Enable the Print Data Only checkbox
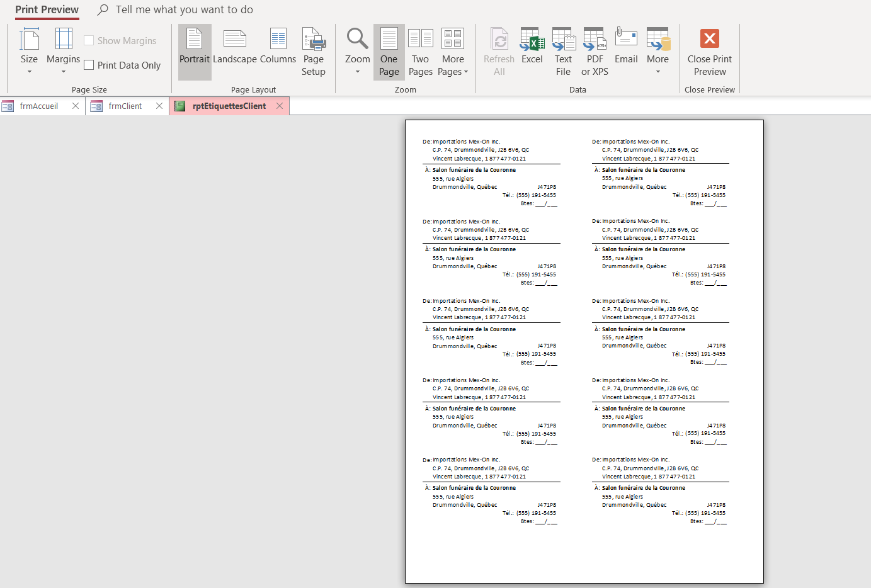The image size is (871, 588). tap(89, 65)
